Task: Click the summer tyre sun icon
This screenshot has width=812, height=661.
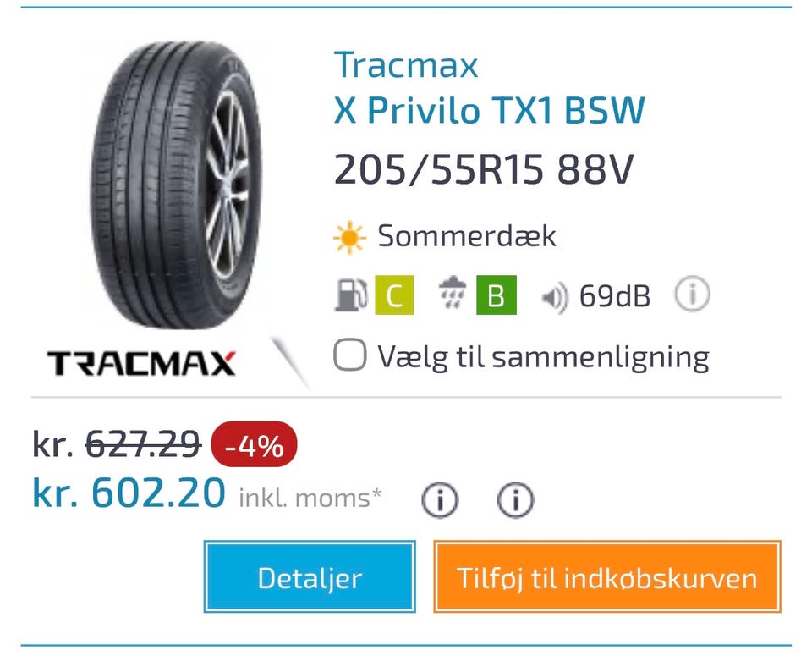Action: point(349,237)
